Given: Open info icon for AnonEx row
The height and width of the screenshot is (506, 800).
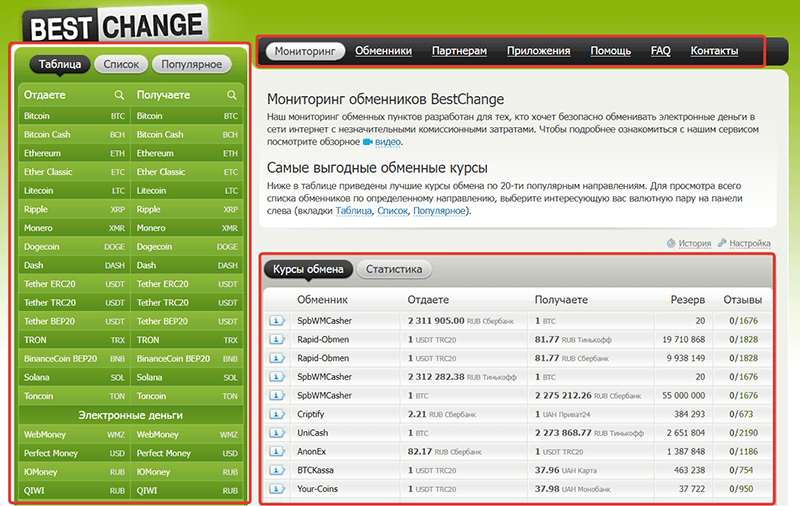Looking at the screenshot, I should (x=277, y=451).
